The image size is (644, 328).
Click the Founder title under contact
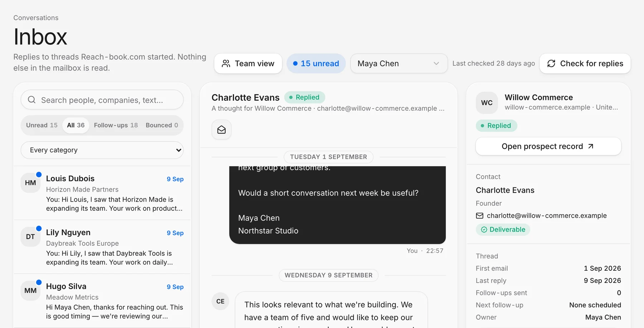[489, 203]
